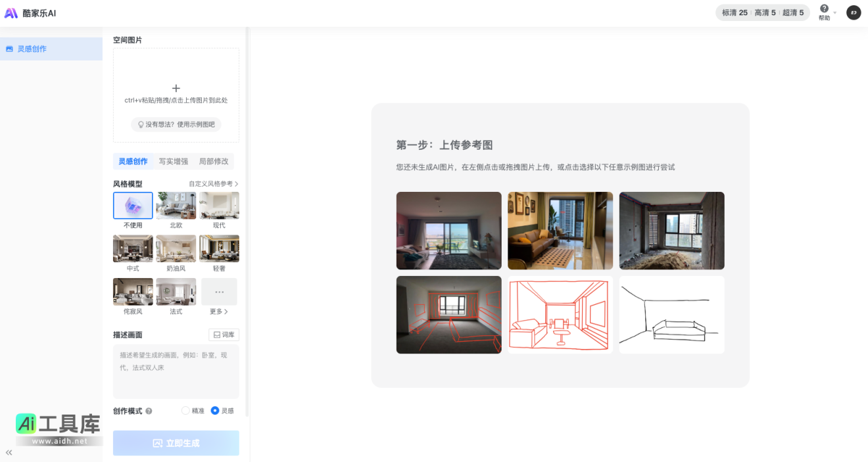Select the 灵感 creation mode radio button

coord(214,410)
